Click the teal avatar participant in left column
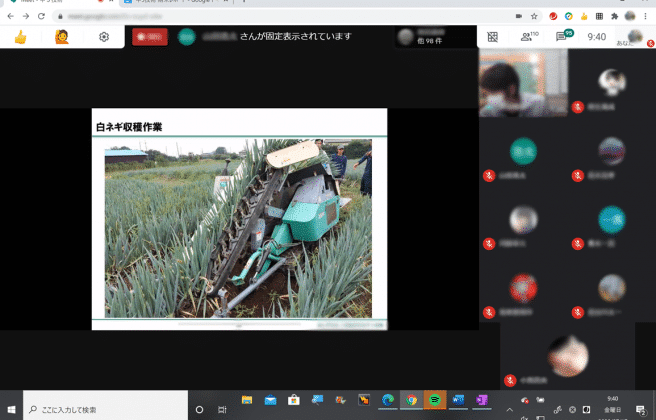Viewport: 656px width, 420px height. [523, 151]
